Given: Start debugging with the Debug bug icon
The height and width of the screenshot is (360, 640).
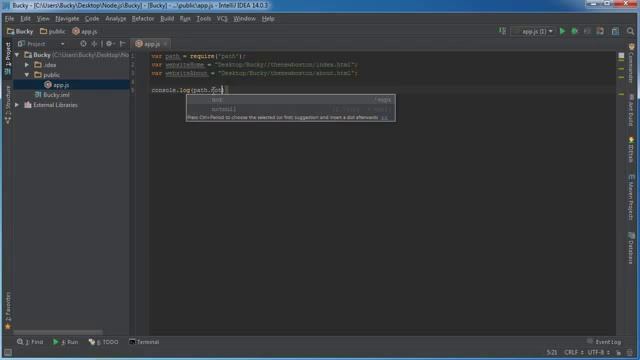Looking at the screenshot, I should pyautogui.click(x=574, y=31).
